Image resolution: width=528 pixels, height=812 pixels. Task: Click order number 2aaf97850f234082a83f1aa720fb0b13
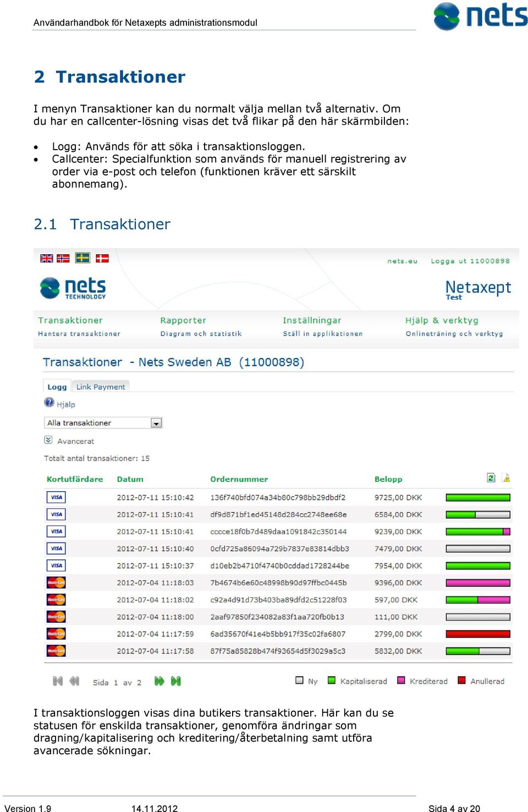[277, 617]
